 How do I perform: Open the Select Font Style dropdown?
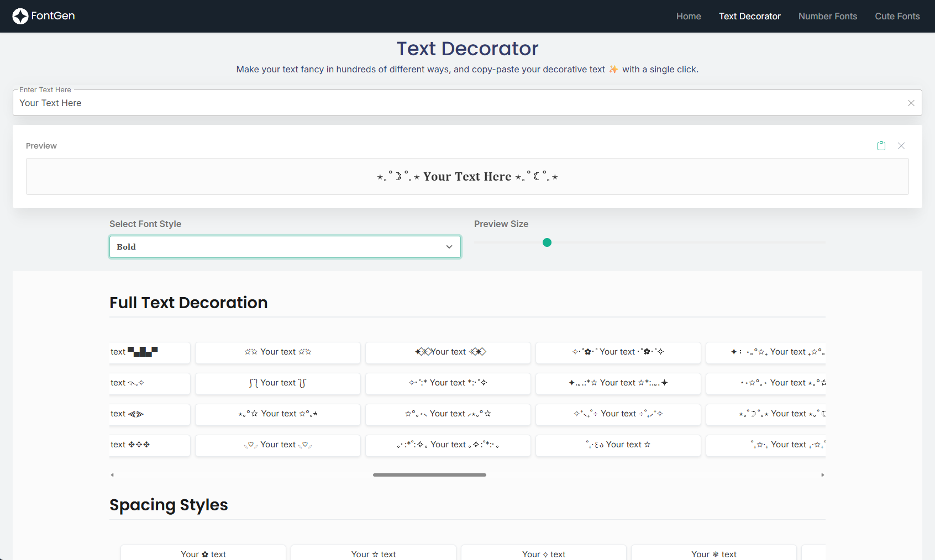click(285, 247)
